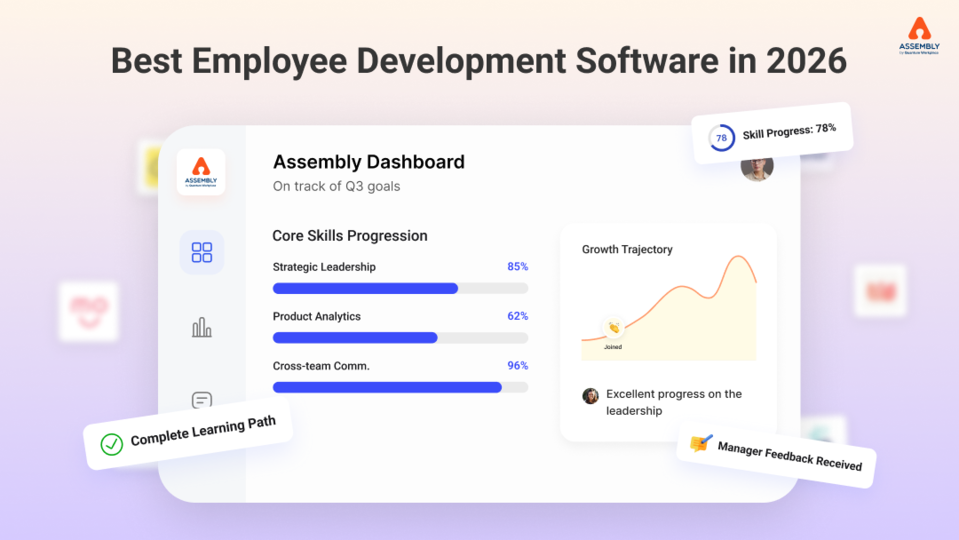Click the Core Skills Progression heading
The width and height of the screenshot is (959, 540).
pos(350,236)
